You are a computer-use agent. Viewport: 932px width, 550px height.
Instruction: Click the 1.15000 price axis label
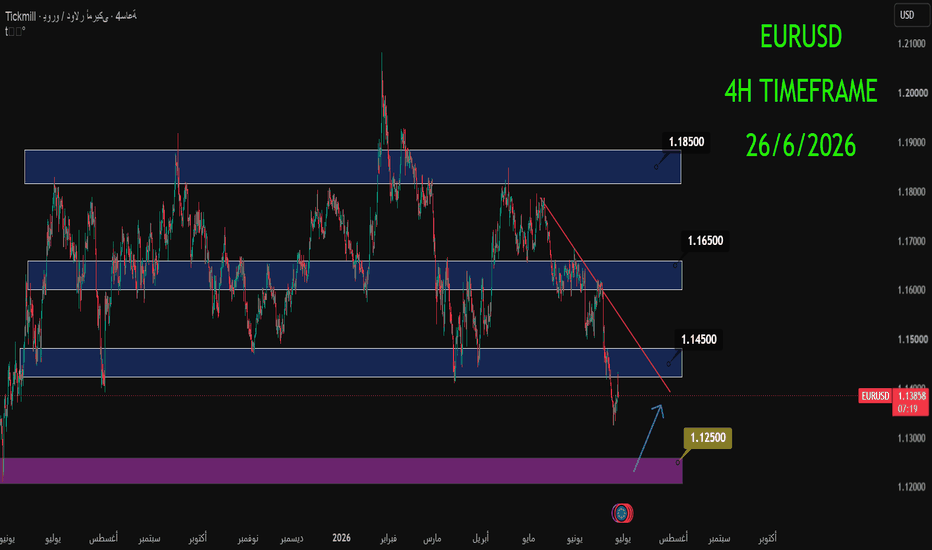pyautogui.click(x=911, y=340)
